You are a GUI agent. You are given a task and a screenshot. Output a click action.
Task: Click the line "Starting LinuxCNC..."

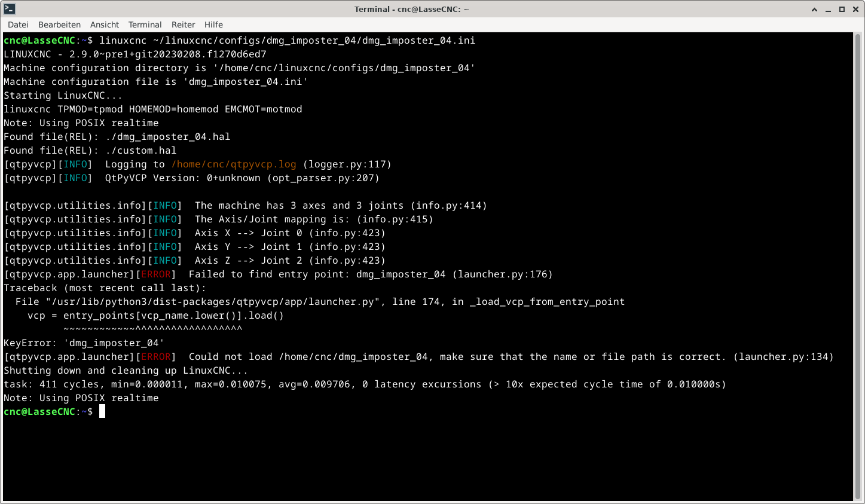pyautogui.click(x=63, y=96)
